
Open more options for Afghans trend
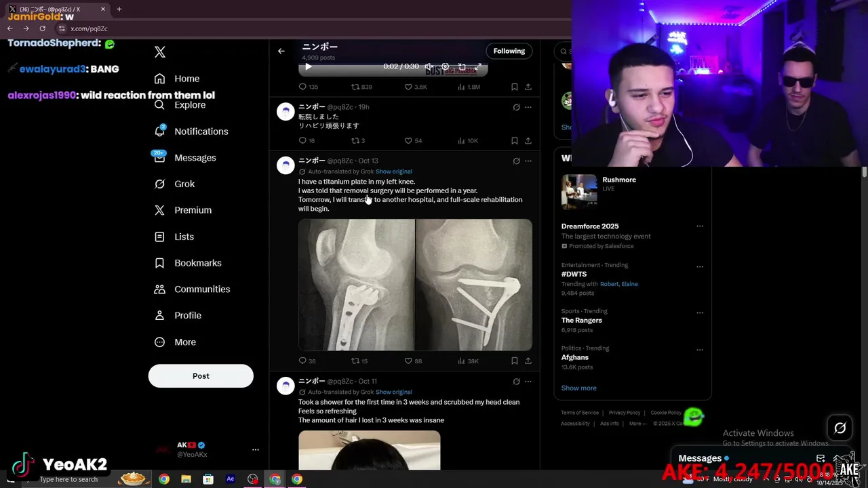click(x=700, y=350)
